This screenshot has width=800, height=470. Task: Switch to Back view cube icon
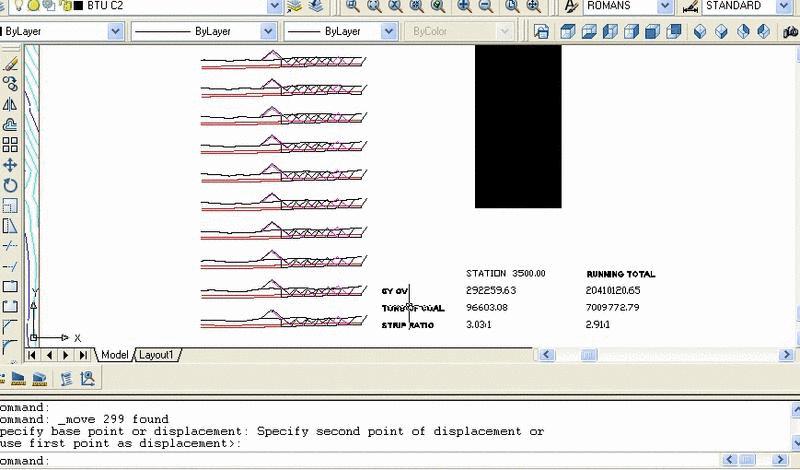(674, 32)
